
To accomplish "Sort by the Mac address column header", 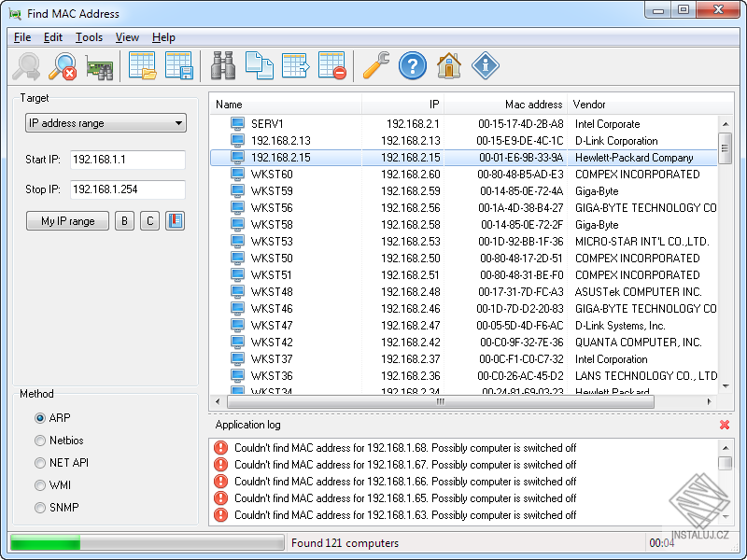I will 505,105.
